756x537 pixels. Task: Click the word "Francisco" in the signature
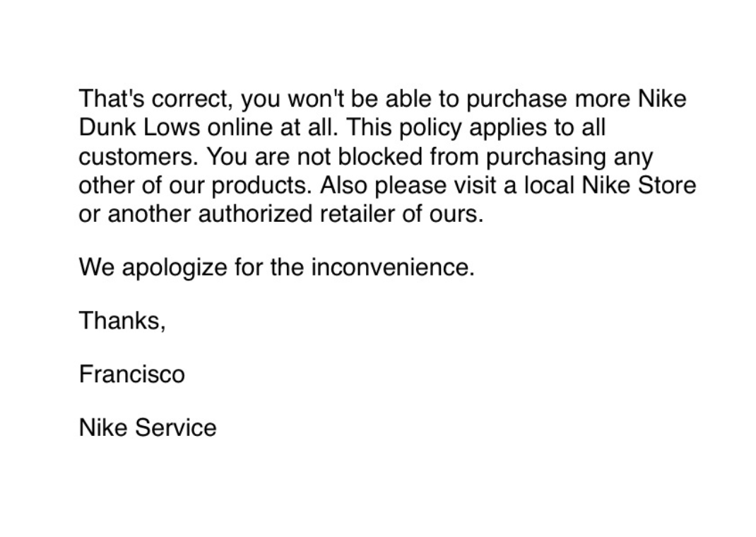pyautogui.click(x=131, y=374)
